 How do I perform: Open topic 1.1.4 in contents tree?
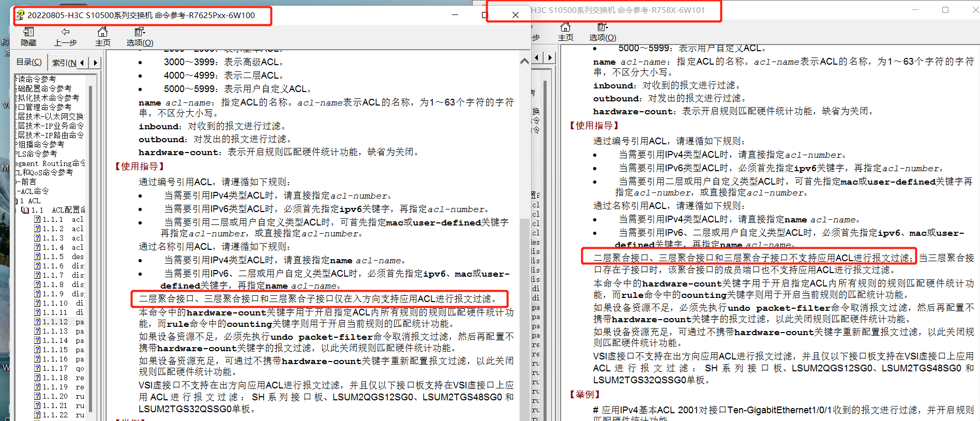point(58,247)
